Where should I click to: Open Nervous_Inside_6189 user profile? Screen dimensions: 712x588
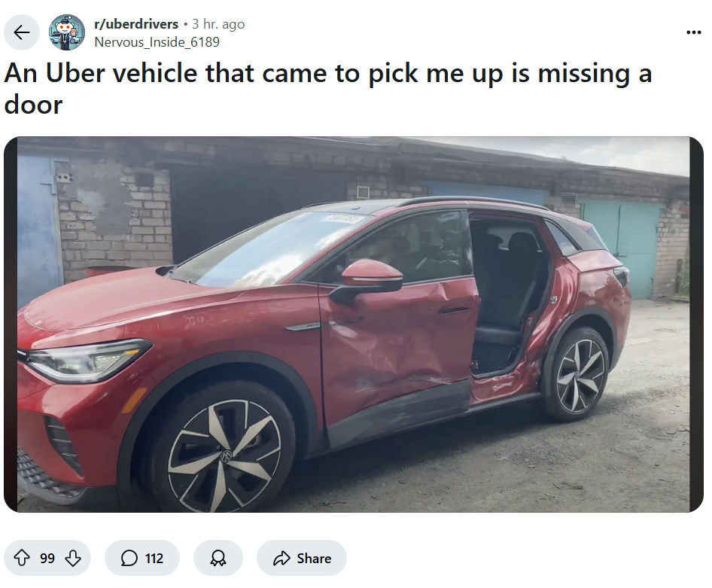(x=157, y=42)
